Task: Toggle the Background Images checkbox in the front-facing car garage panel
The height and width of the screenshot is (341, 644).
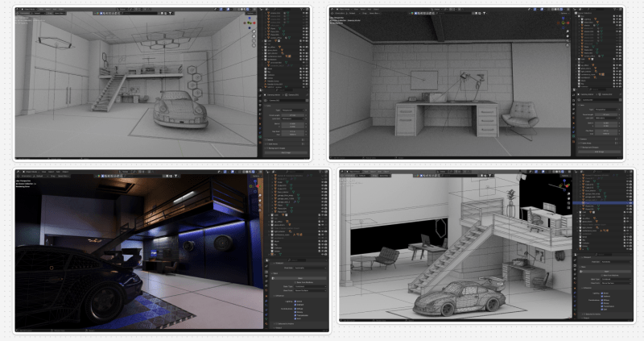Action: (x=268, y=149)
